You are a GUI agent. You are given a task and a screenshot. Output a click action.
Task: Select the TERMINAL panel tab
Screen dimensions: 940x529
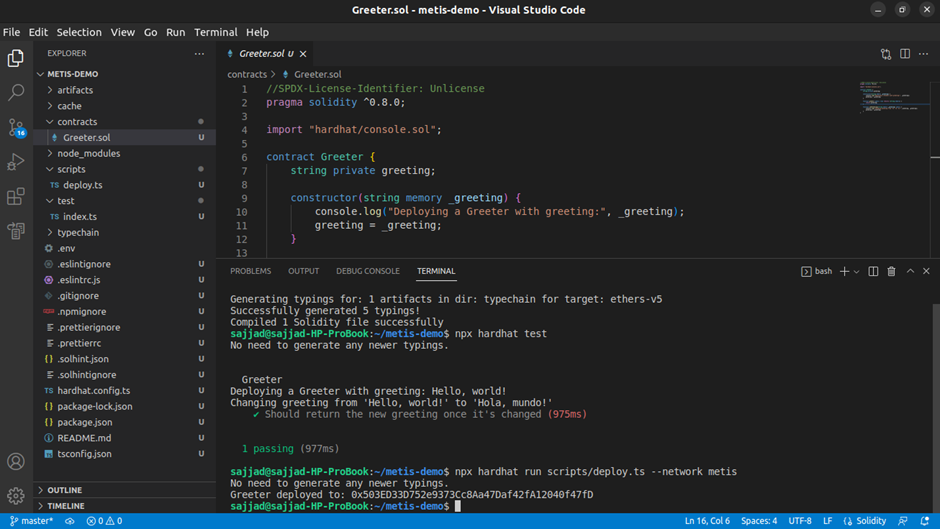click(x=436, y=271)
